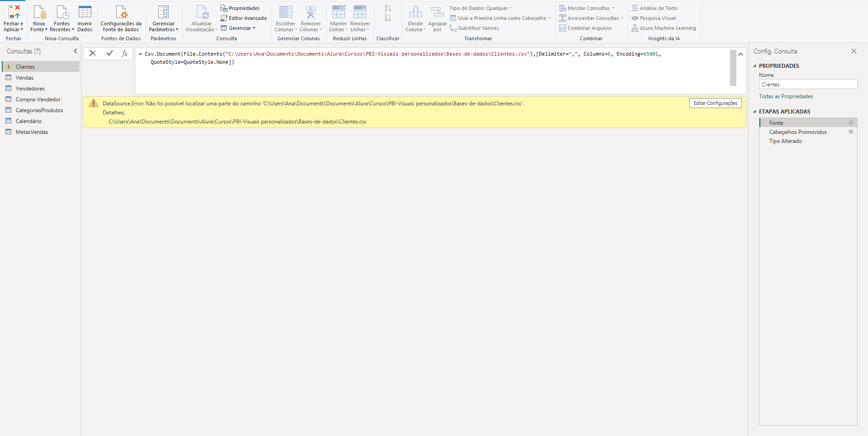Click the fx add step icon
The image size is (868, 436).
[x=124, y=53]
